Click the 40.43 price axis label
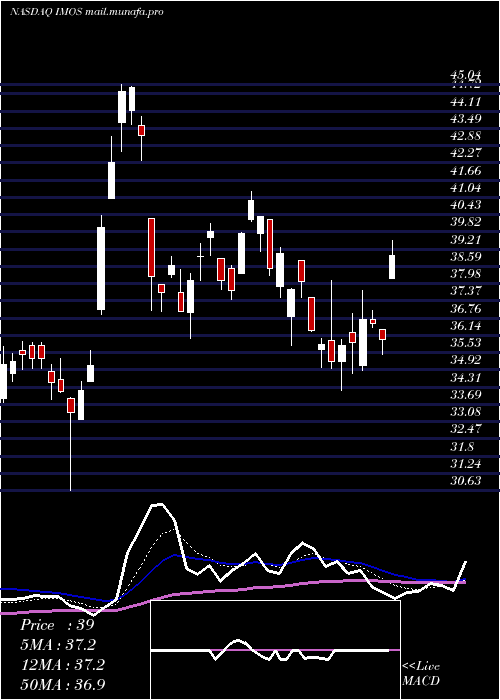The height and width of the screenshot is (700, 500). click(466, 205)
